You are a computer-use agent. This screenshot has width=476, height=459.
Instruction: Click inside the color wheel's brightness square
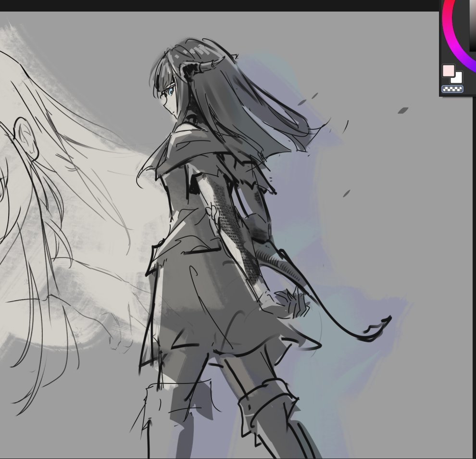473,25
